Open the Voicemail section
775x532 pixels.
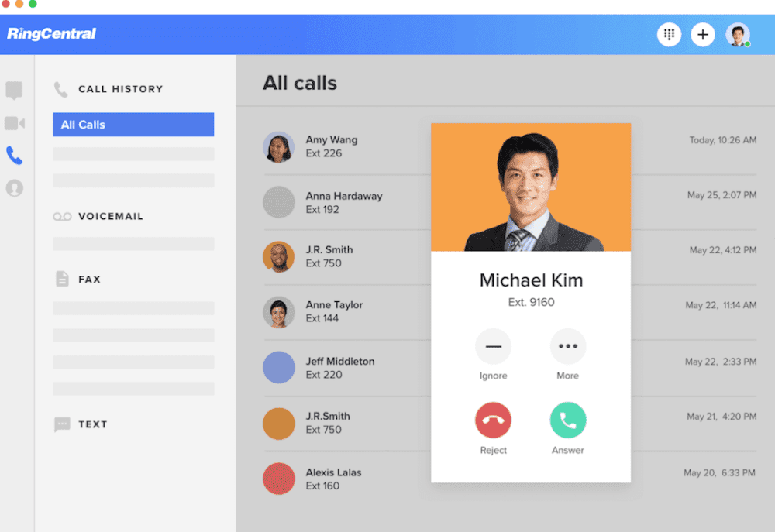point(111,216)
